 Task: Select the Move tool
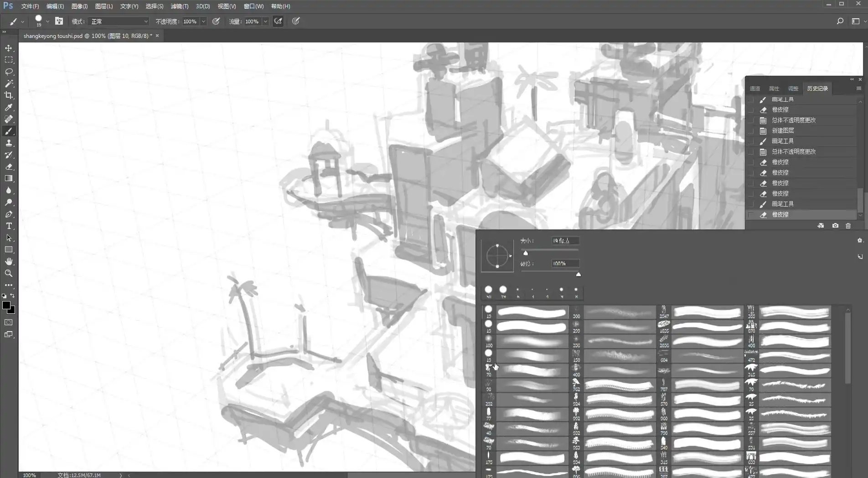coord(9,48)
